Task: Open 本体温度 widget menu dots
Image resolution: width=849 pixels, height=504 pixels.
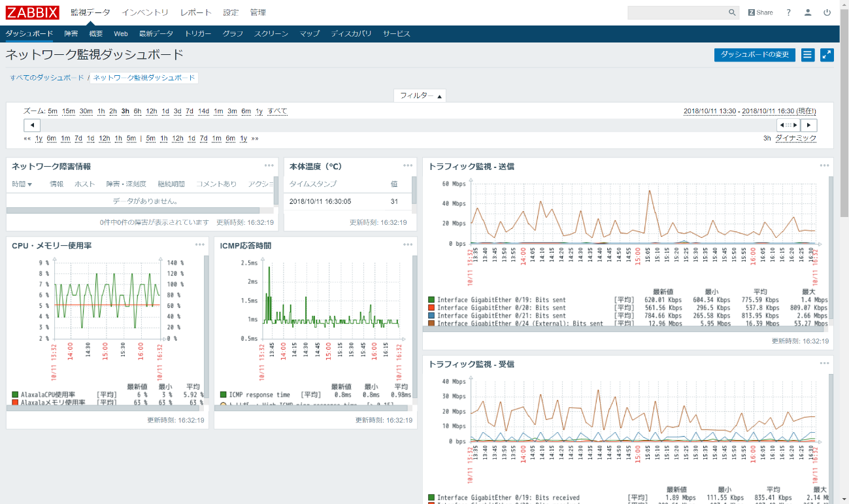Action: 408,165
